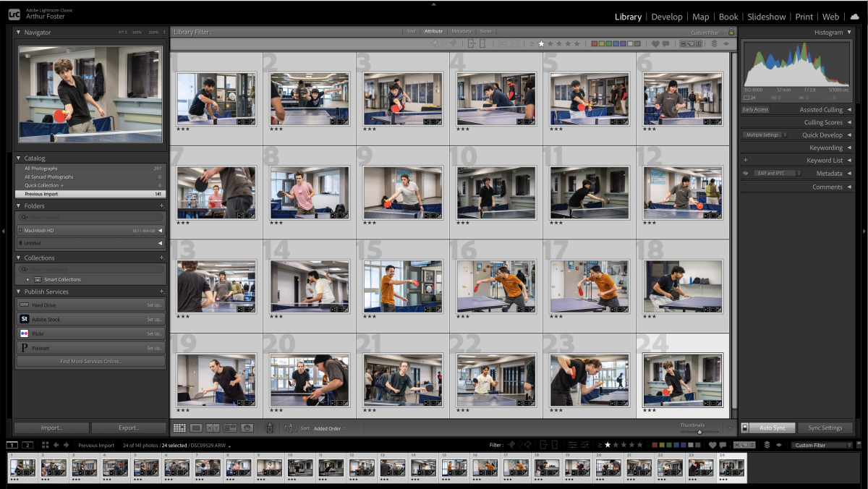Open Compare view (X|Y) icon
Viewport: 868px width, 489px height.
pyautogui.click(x=213, y=428)
